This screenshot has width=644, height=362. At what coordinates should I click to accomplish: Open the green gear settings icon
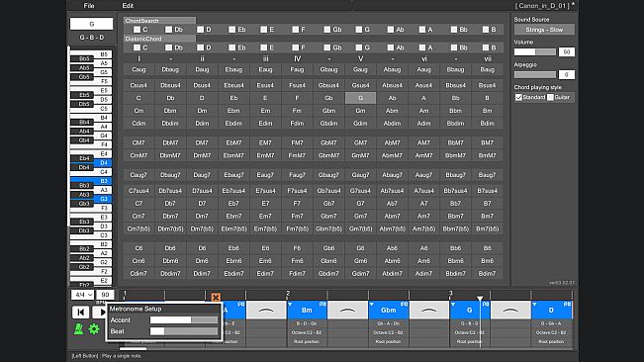click(94, 328)
